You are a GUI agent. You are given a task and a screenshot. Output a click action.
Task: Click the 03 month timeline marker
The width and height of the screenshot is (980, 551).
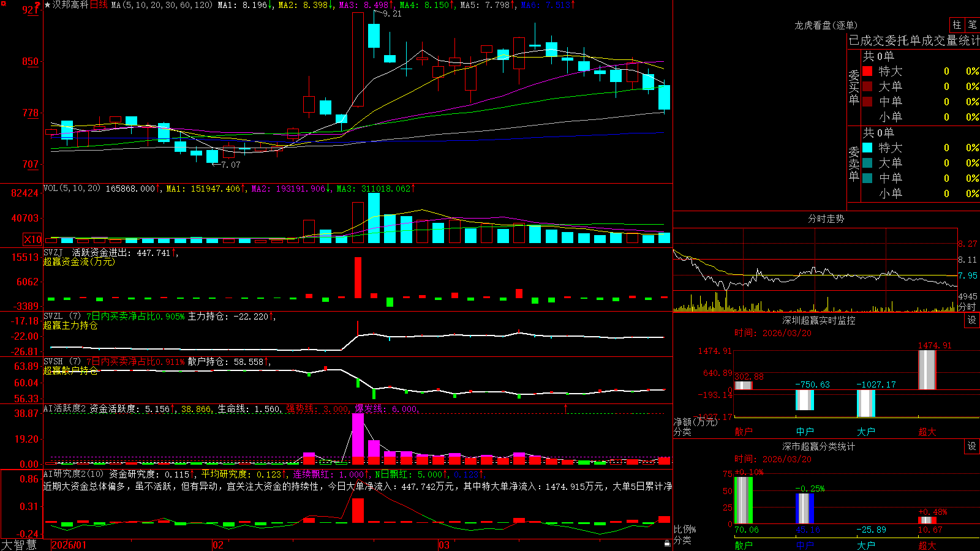click(444, 545)
